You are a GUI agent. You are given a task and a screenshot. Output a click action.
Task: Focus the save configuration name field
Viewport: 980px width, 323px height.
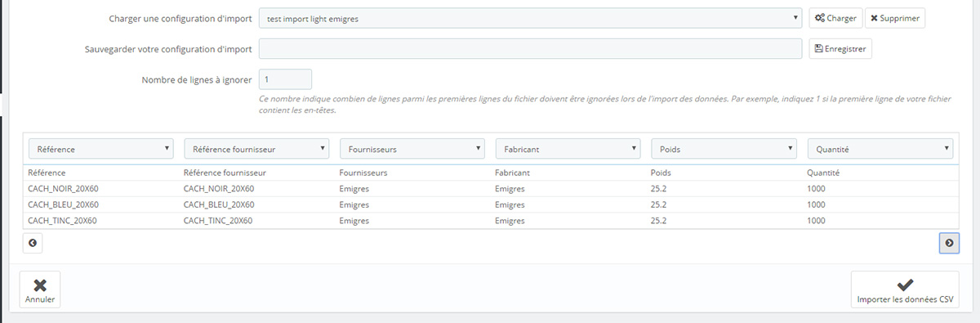531,49
